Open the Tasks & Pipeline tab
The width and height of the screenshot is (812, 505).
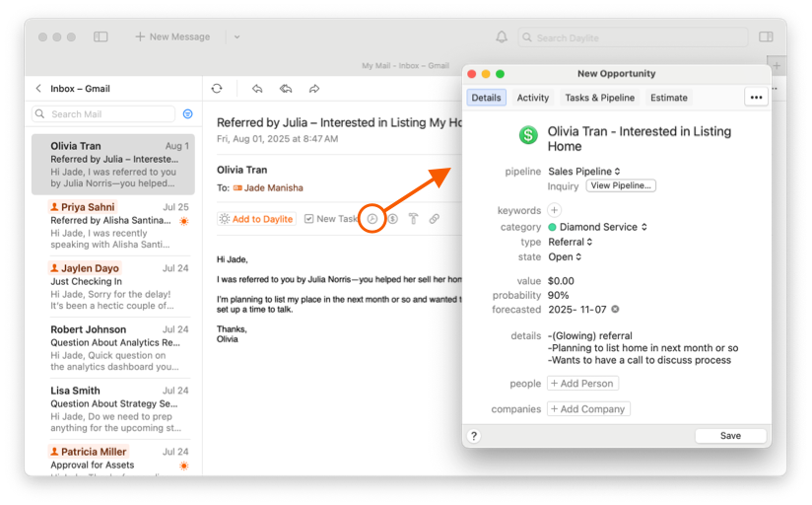click(599, 98)
